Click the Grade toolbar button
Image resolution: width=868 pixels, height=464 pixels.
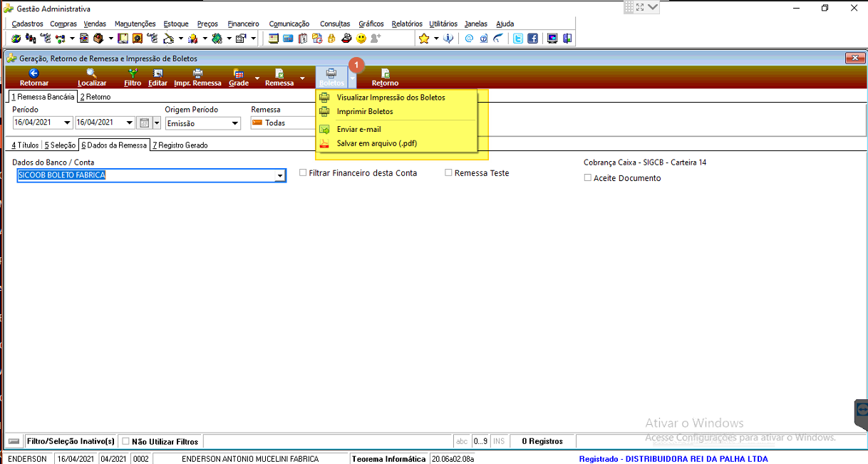239,77
